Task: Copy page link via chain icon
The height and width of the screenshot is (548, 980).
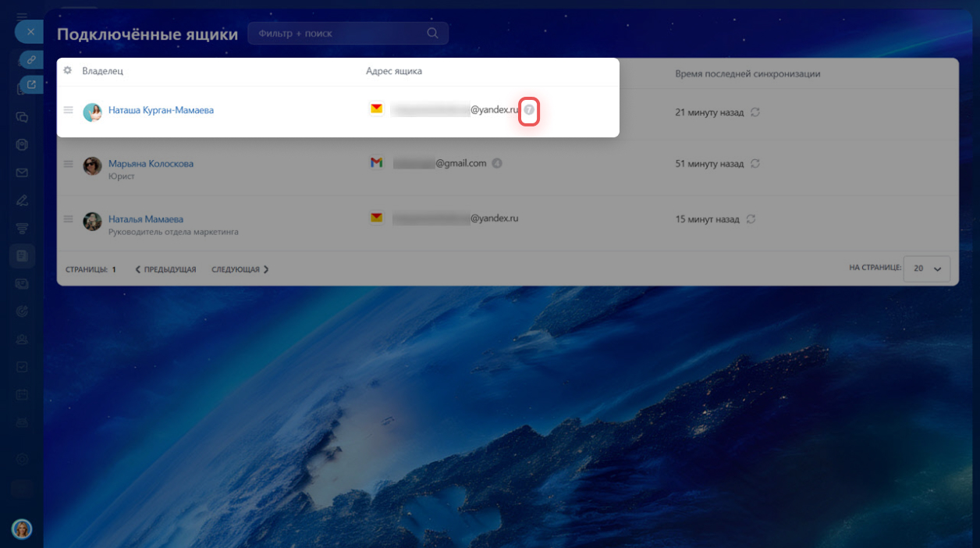Action: pos(31,59)
